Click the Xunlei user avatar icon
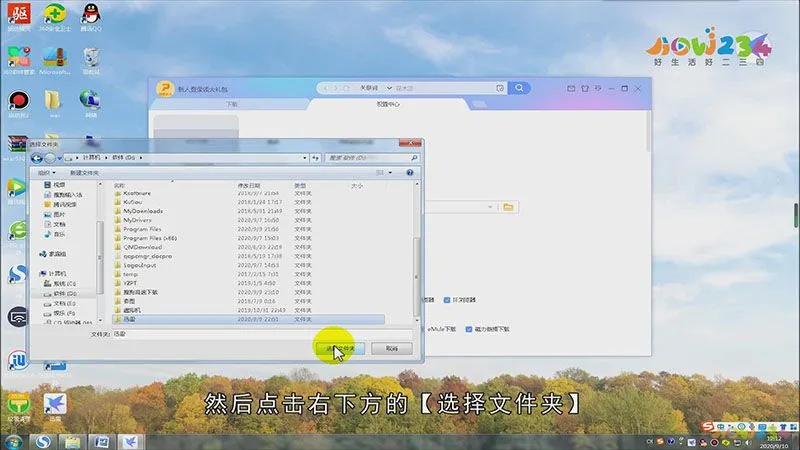800x450 pixels. coord(165,89)
